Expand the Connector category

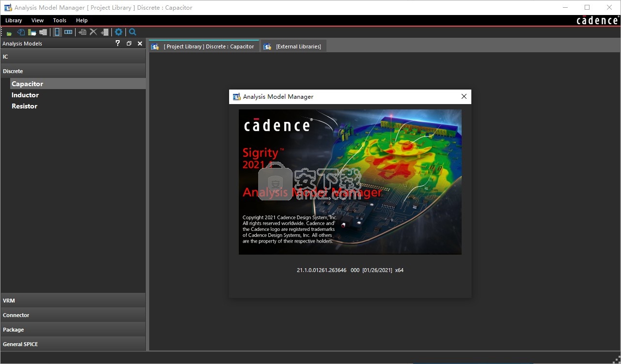pos(73,315)
